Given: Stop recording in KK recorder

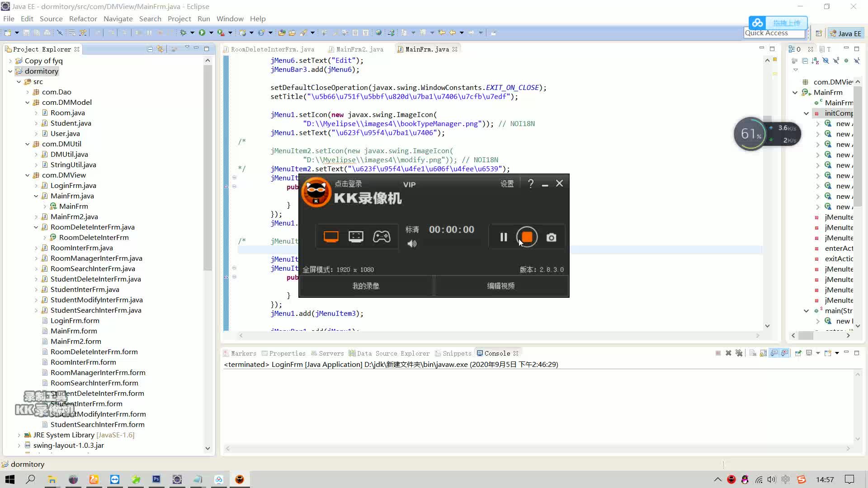Looking at the screenshot, I should click(527, 237).
